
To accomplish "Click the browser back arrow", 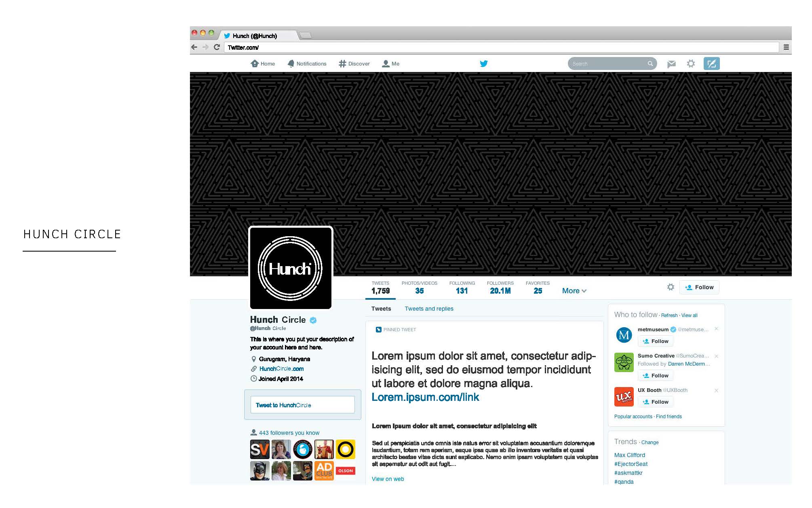I will (194, 47).
